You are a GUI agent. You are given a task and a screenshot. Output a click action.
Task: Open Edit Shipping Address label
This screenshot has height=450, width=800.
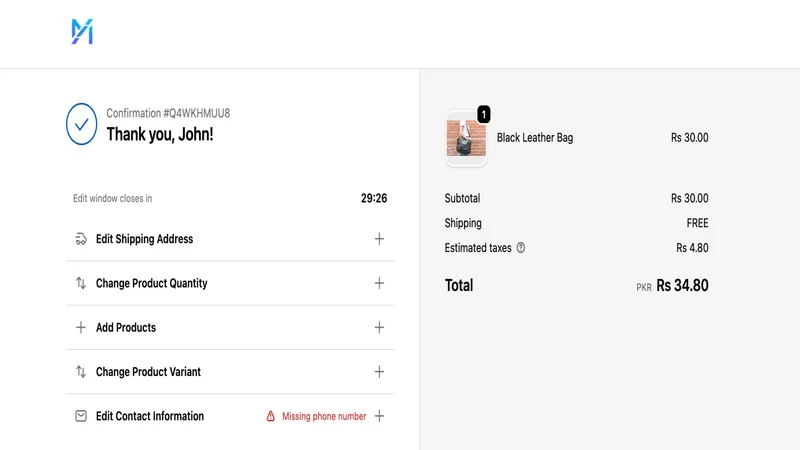(x=144, y=239)
